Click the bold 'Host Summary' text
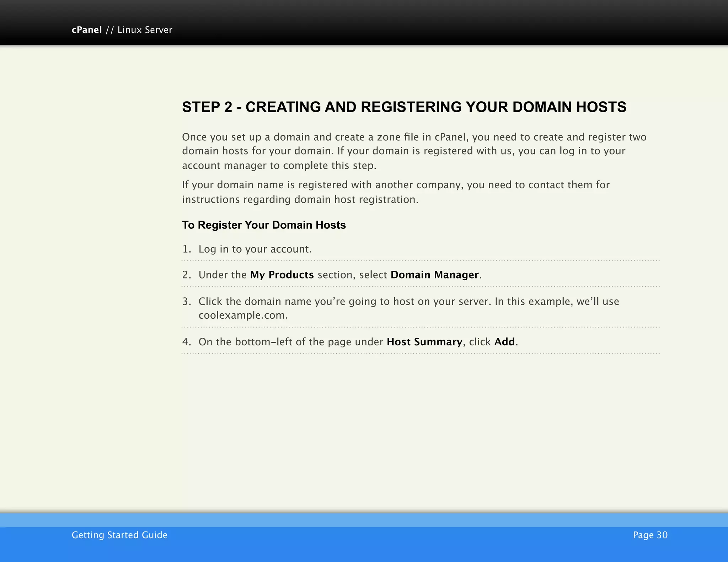728x562 pixels. pos(424,342)
